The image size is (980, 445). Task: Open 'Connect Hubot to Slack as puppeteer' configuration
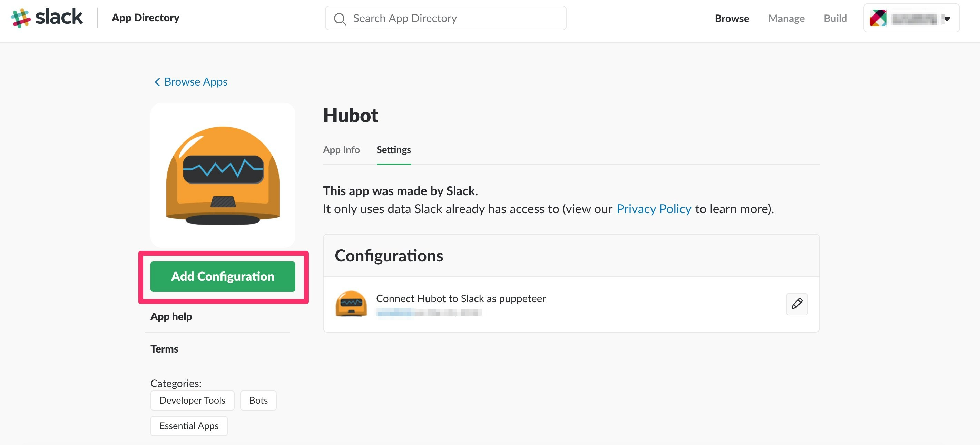point(461,299)
